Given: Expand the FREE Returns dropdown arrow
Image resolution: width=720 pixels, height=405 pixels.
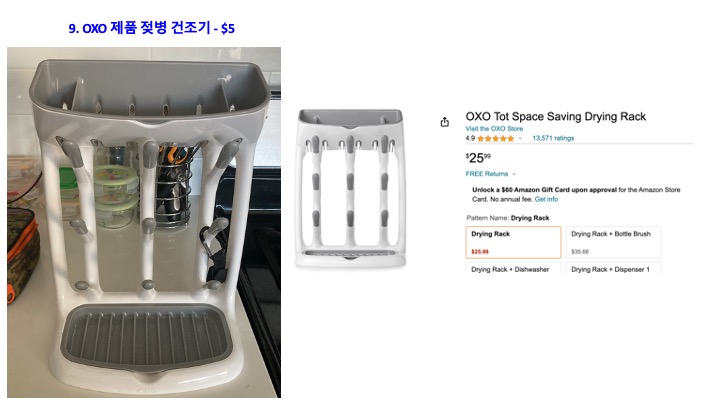Looking at the screenshot, I should point(514,174).
